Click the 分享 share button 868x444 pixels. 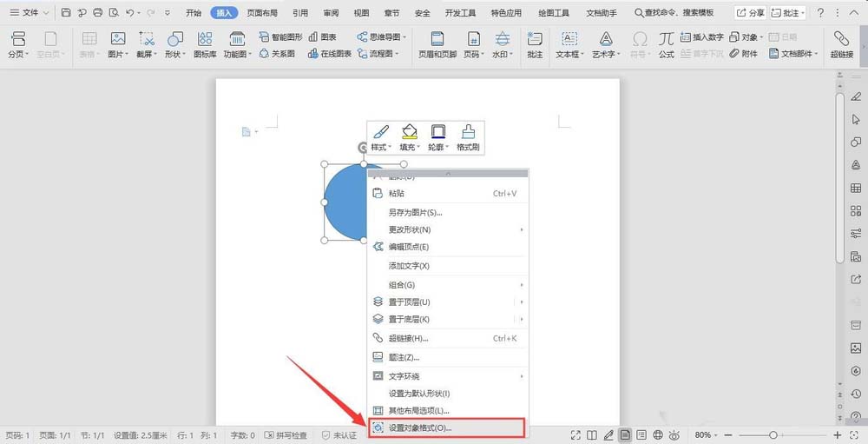pyautogui.click(x=751, y=12)
